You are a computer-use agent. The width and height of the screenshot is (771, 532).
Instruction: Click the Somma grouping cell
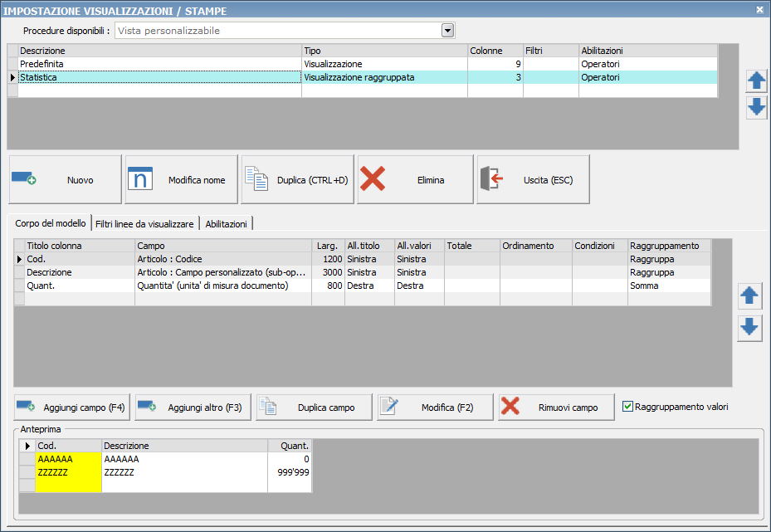(x=669, y=286)
